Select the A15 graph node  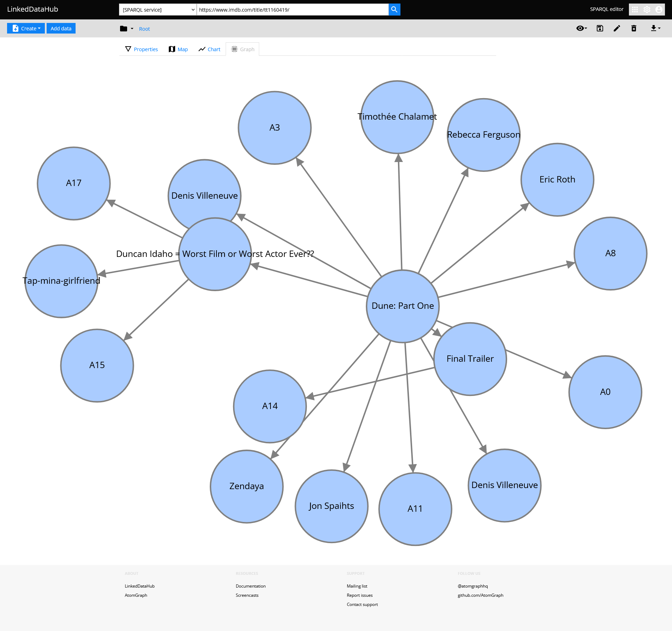tap(97, 365)
